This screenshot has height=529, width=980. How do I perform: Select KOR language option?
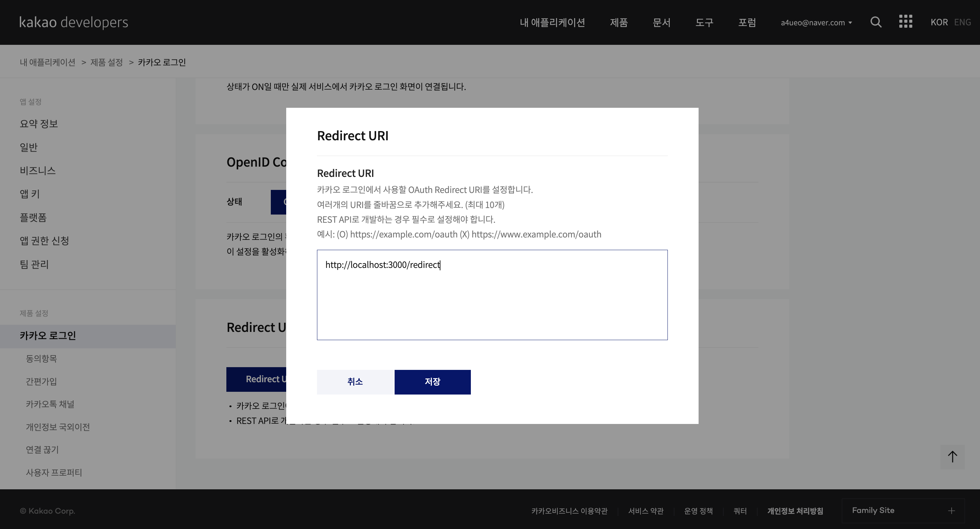[939, 22]
